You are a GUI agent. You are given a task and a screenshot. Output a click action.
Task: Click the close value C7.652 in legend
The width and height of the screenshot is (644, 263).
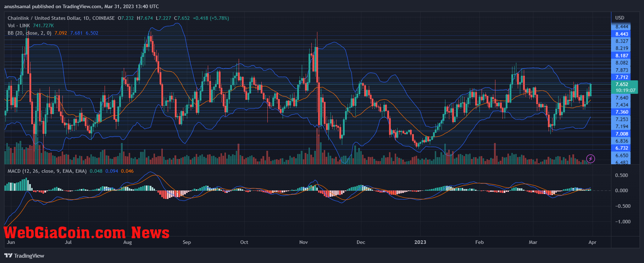(182, 18)
